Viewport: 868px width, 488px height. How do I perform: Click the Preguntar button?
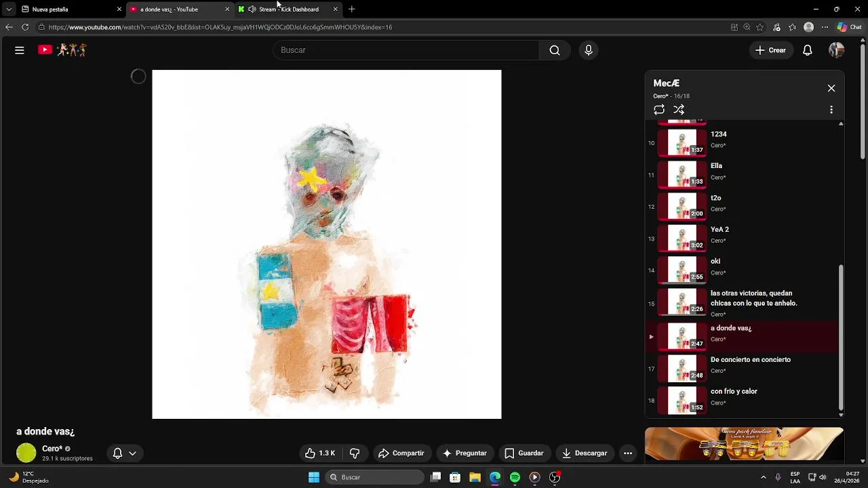click(465, 453)
